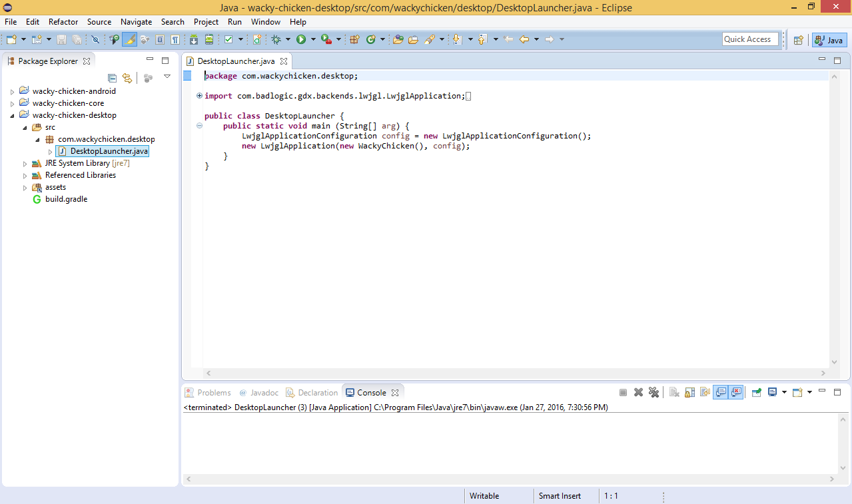Click the New Java Class icon
852x504 pixels.
(x=371, y=40)
